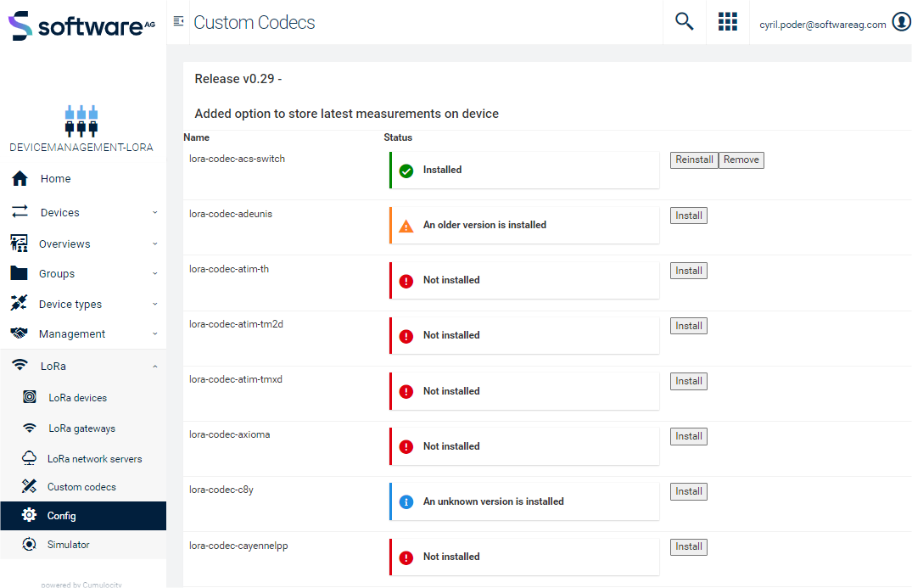Toggle the navigator collapse icon beside title
The height and width of the screenshot is (588, 912).
(x=178, y=21)
